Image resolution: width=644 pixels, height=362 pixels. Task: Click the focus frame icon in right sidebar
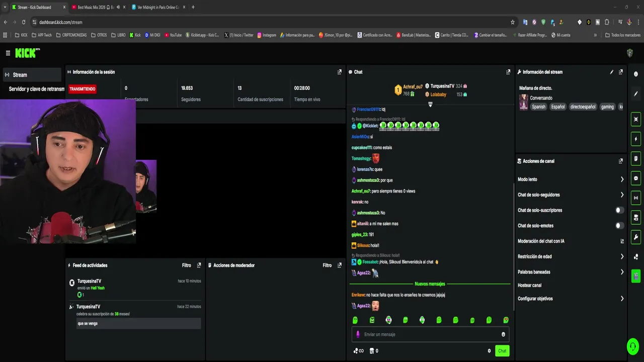[x=636, y=119]
